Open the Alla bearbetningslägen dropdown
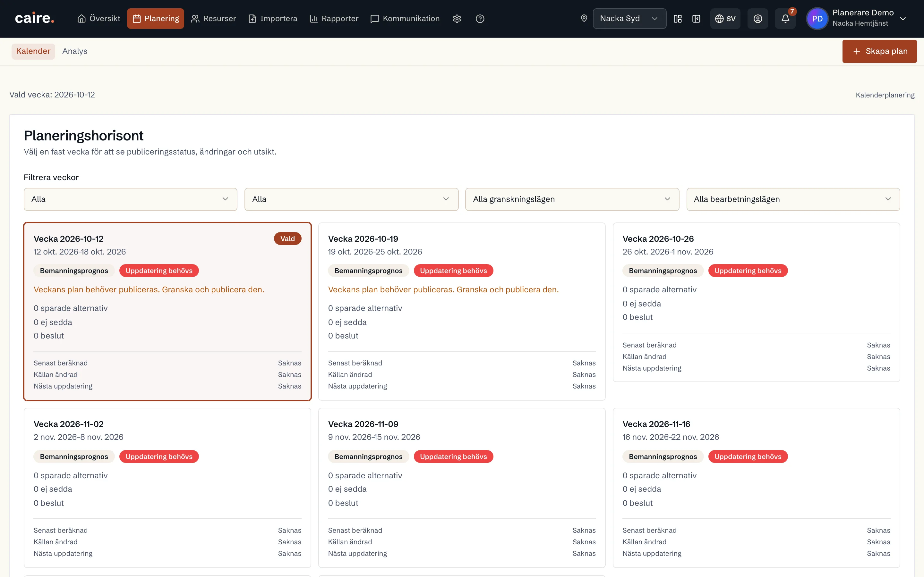The image size is (924, 577). 793,199
